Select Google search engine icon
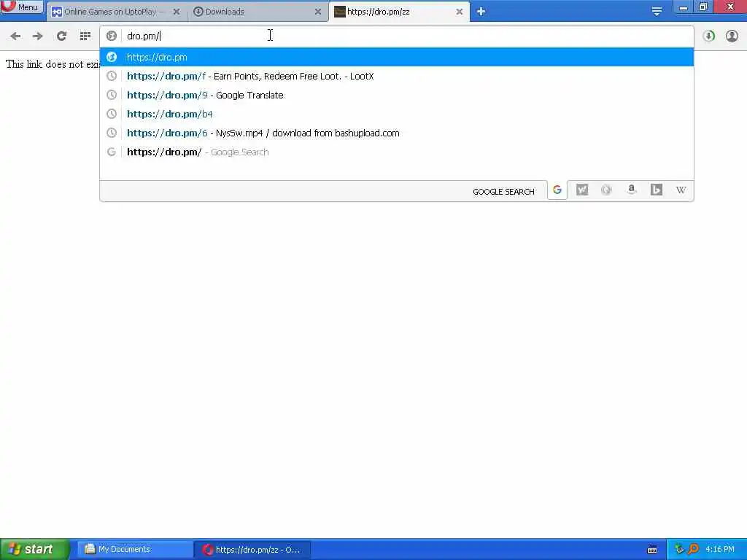 tap(557, 190)
